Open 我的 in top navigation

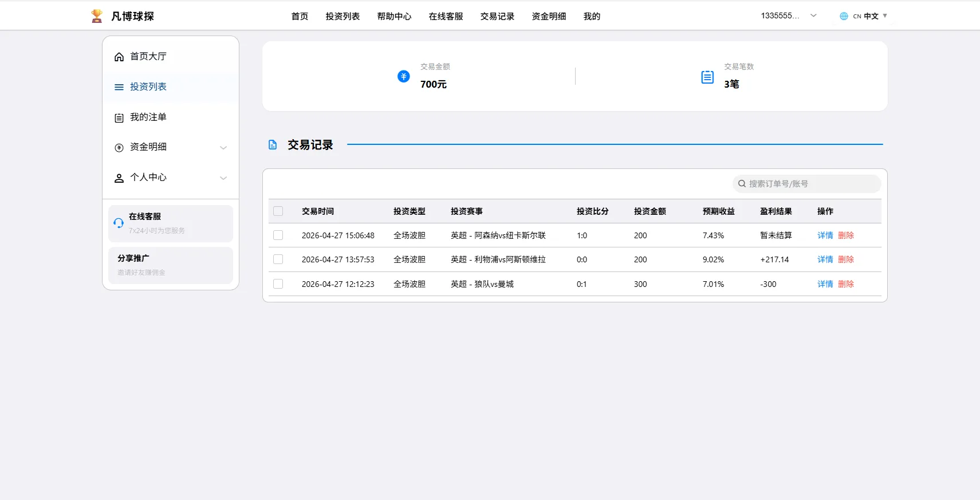coord(592,17)
